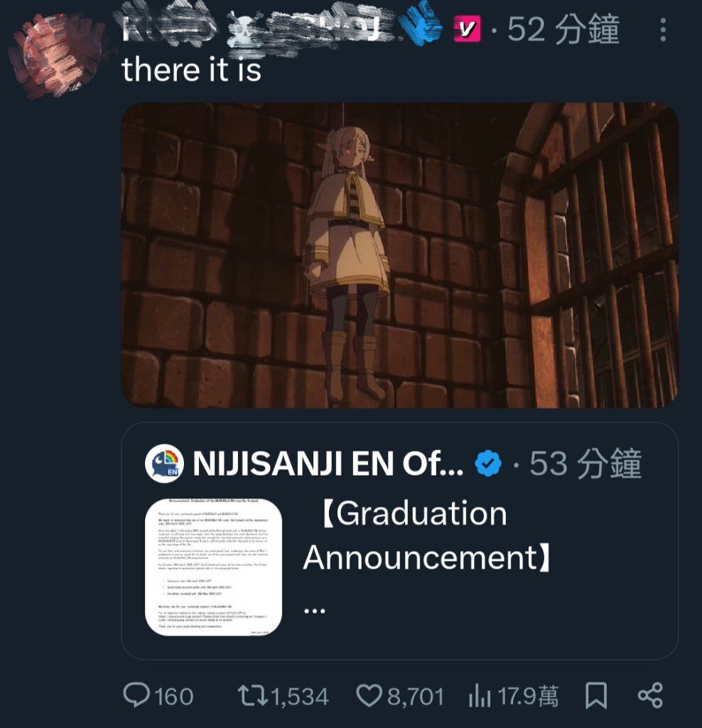The image size is (702, 728).
Task: Open the graduation document thumbnail
Action: pyautogui.click(x=213, y=567)
